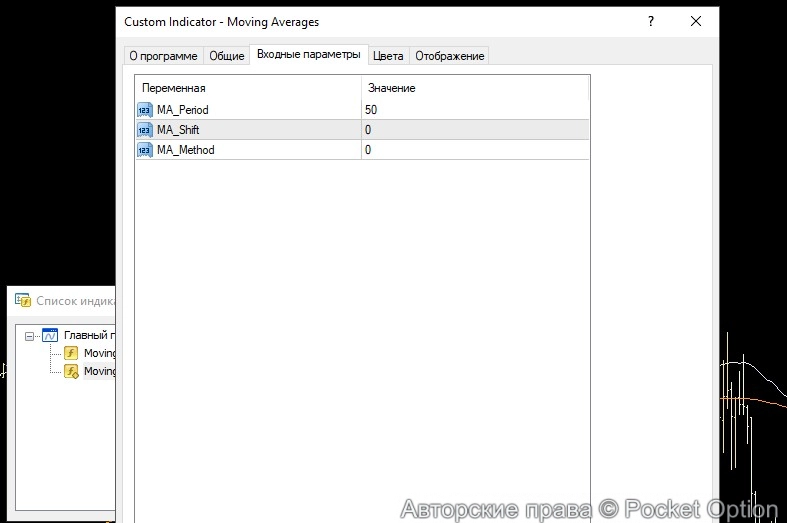Switch to the О программе tab
Screen dimensions: 787x523
tap(164, 56)
